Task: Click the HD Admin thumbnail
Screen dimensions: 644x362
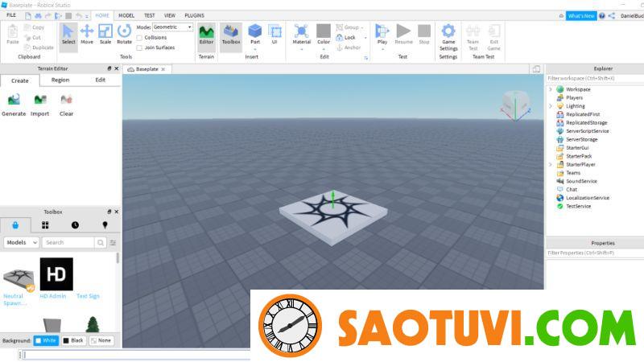Action: [56, 274]
